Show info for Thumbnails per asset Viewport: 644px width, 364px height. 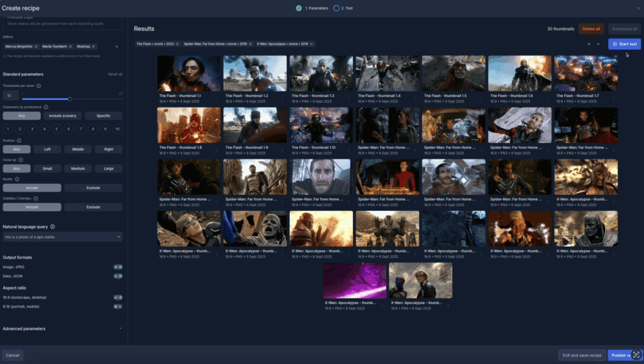point(38,86)
